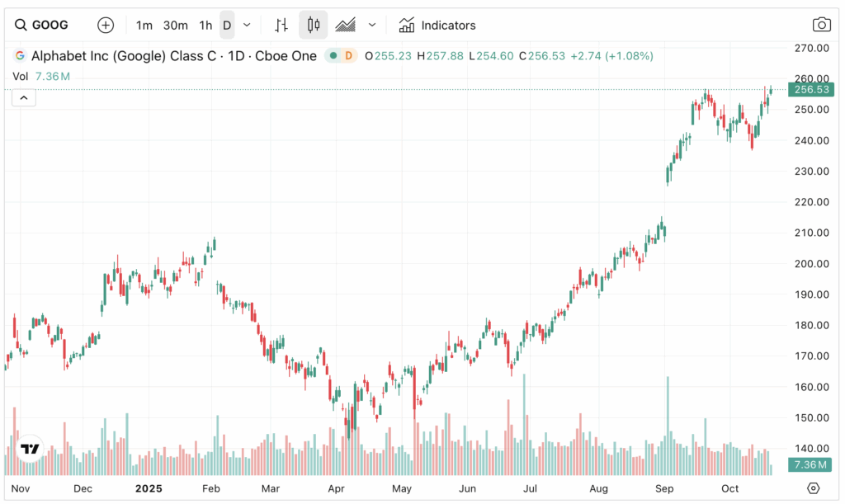Open the chart style dropdown arrow

click(x=372, y=25)
